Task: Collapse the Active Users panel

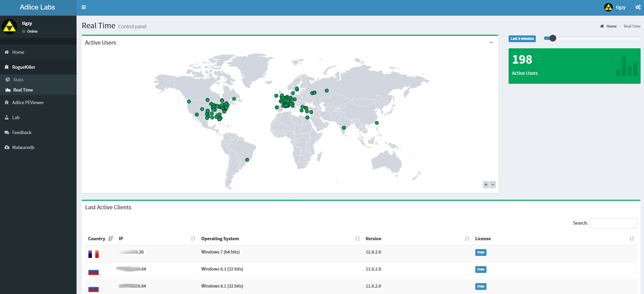Action: point(491,43)
